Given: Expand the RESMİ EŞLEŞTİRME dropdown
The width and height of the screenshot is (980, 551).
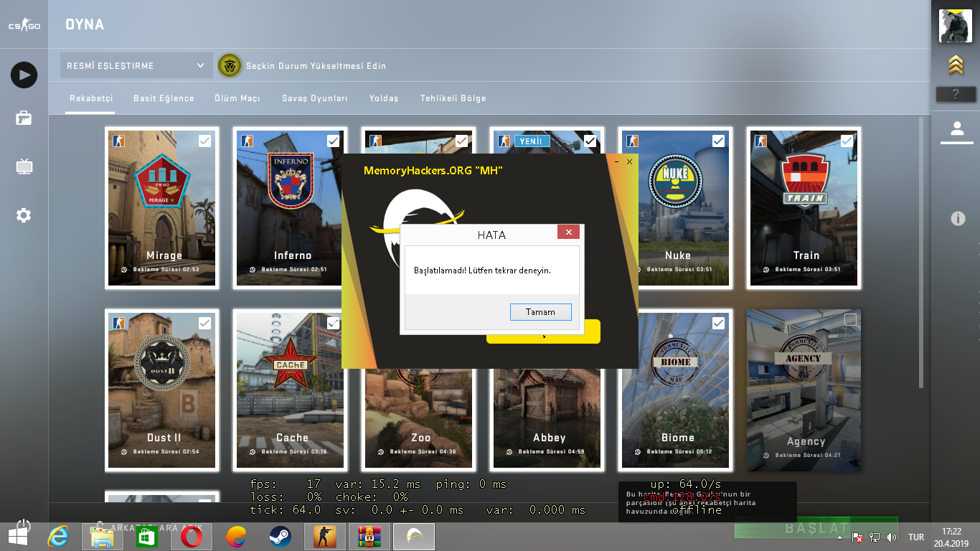Looking at the screenshot, I should [136, 65].
